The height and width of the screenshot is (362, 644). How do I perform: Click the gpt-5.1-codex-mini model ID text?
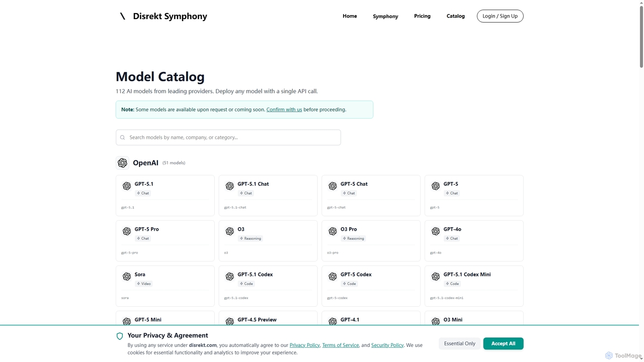[447, 298]
